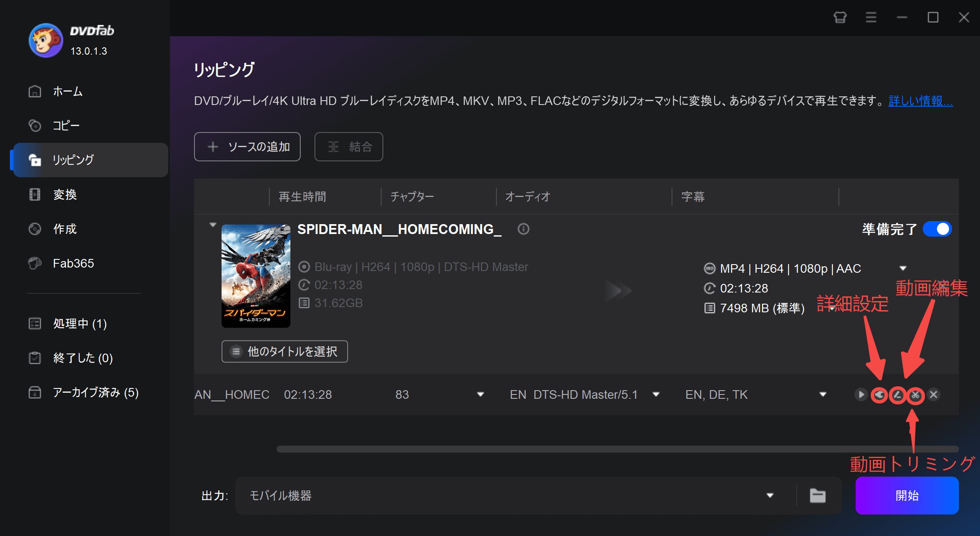Click the 02:13:28 row duration cell
The width and height of the screenshot is (980, 536).
pyautogui.click(x=308, y=394)
